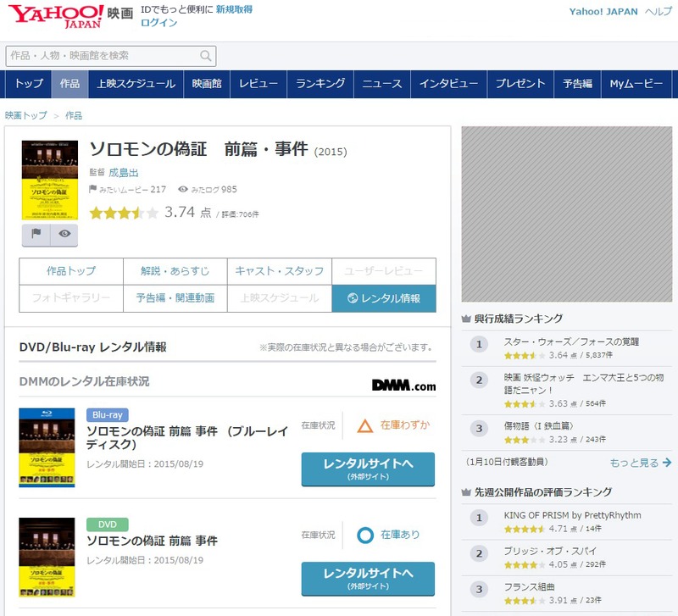Click the DMM.com logo

point(404,385)
